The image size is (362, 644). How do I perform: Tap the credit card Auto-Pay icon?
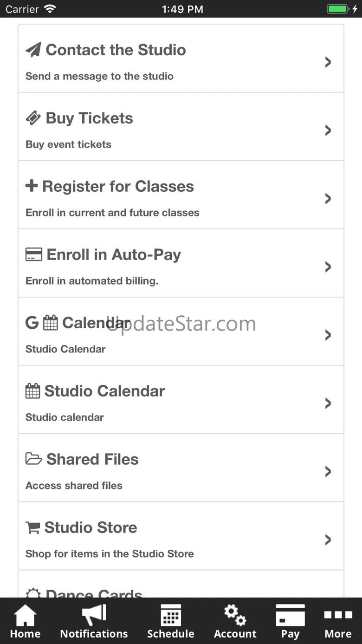tap(33, 254)
